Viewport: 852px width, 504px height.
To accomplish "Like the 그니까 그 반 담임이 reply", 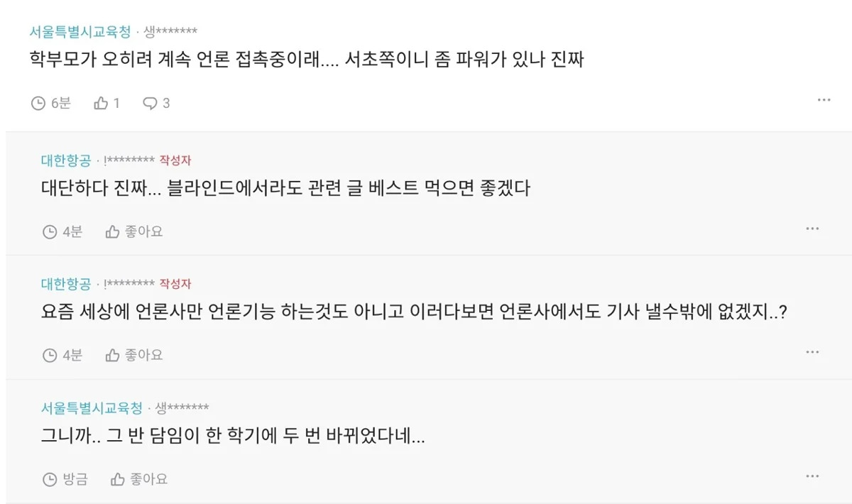I will 118,479.
